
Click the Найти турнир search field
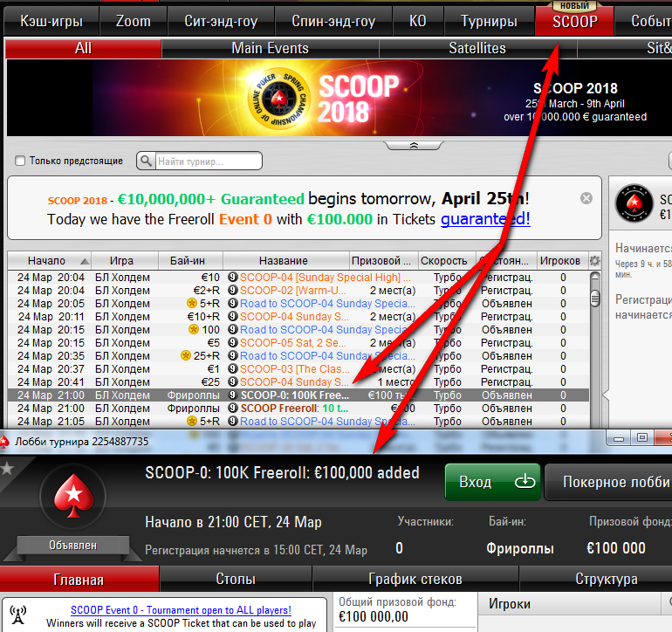click(209, 161)
